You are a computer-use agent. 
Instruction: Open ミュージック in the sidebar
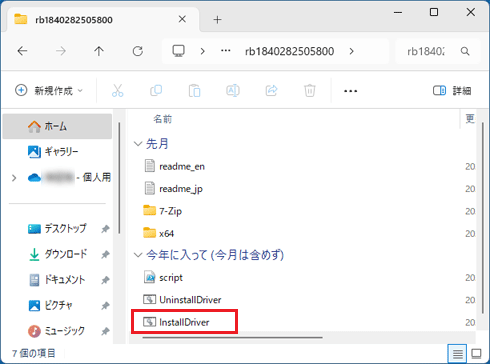57,331
